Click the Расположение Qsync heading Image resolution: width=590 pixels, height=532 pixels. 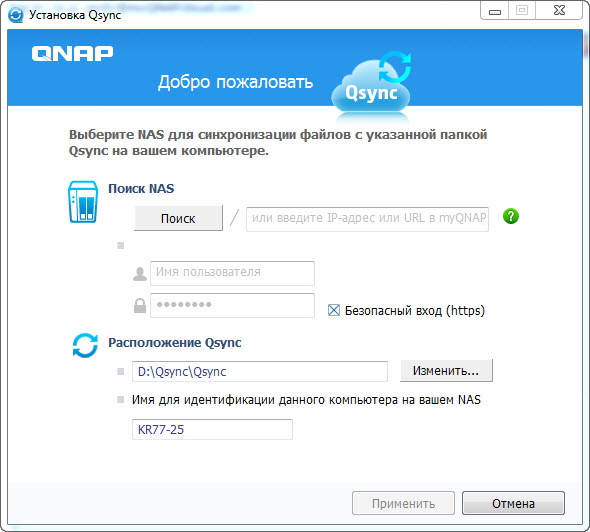[175, 343]
